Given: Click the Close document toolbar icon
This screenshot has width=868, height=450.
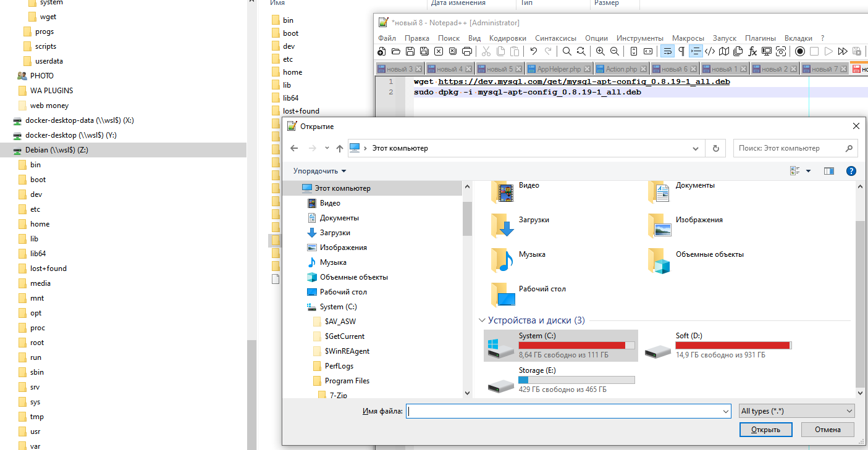Looking at the screenshot, I should pos(439,51).
